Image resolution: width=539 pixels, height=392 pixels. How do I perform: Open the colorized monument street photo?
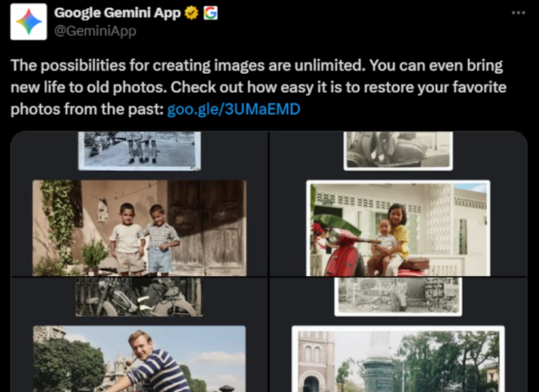[398, 359]
